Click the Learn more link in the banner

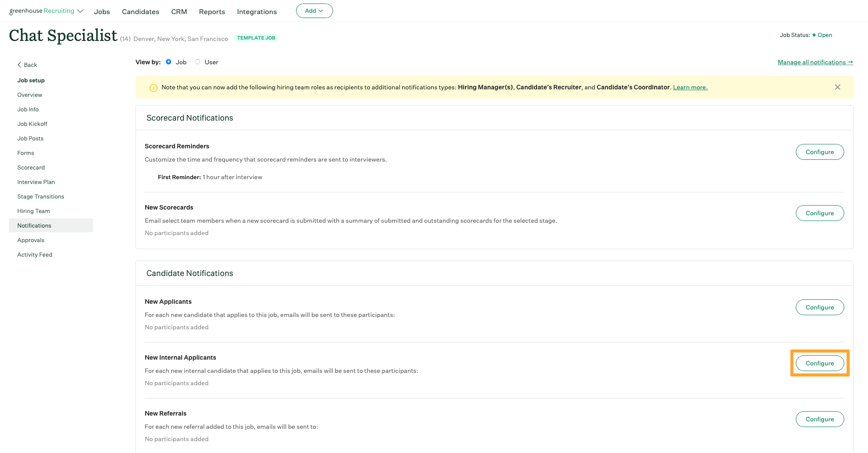[x=690, y=87]
